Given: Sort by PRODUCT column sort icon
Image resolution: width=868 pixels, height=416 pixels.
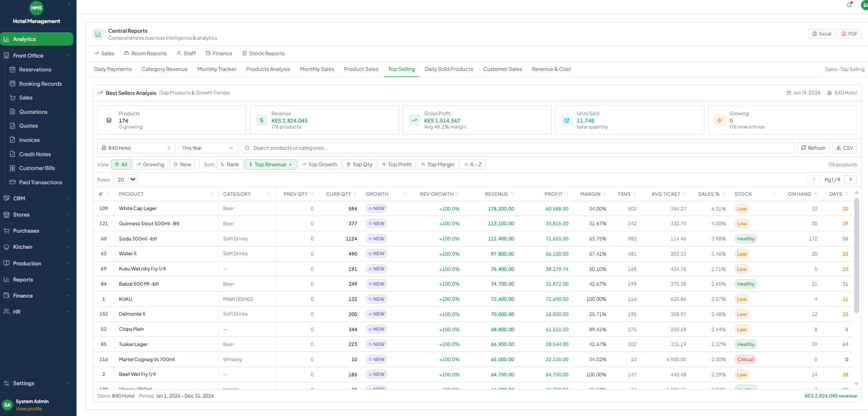Looking at the screenshot, I should click(x=212, y=194).
